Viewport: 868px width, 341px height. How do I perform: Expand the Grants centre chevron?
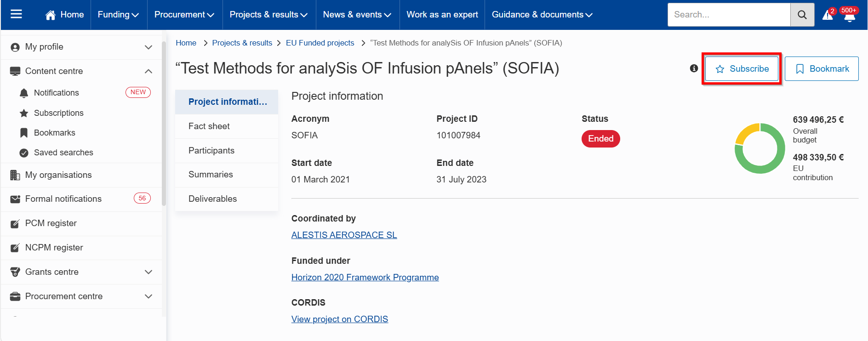(x=148, y=272)
